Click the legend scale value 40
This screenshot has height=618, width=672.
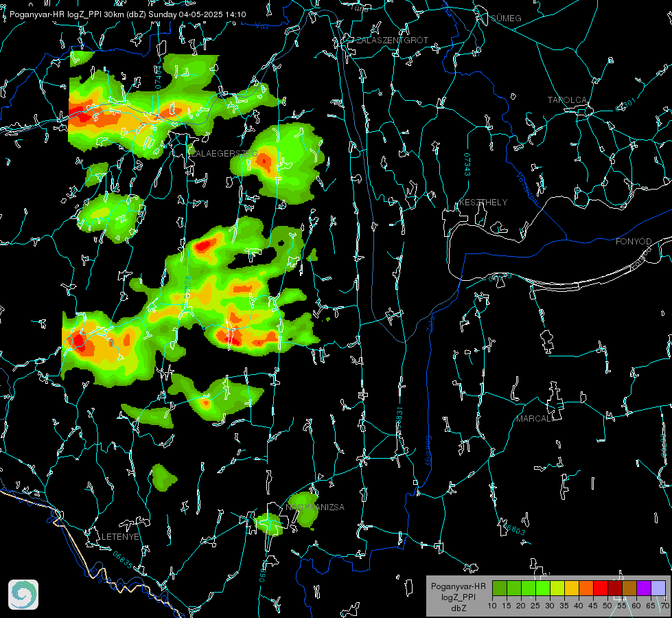pyautogui.click(x=579, y=606)
